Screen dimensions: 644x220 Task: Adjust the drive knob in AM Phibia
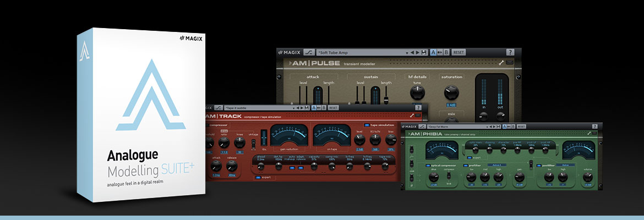pos(434,177)
